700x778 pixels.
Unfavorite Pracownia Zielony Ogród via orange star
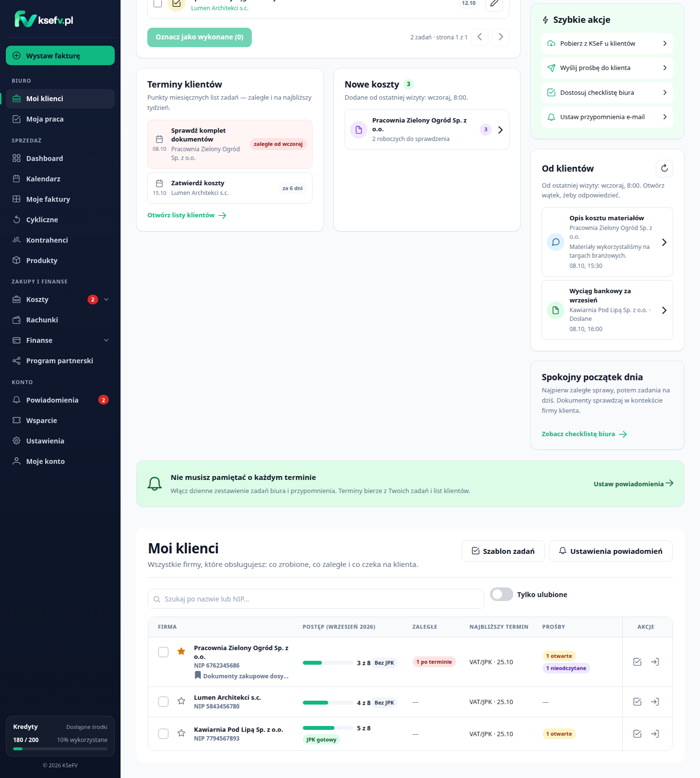click(x=181, y=652)
